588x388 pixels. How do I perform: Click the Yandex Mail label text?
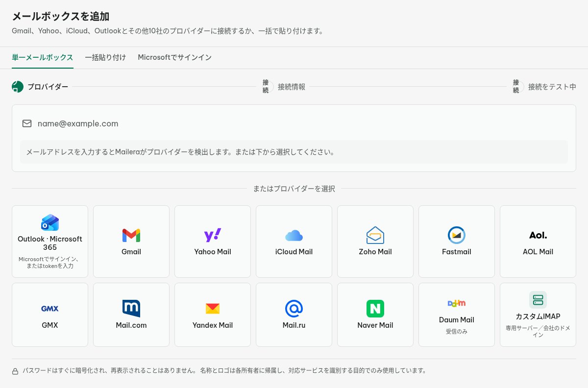coord(213,325)
